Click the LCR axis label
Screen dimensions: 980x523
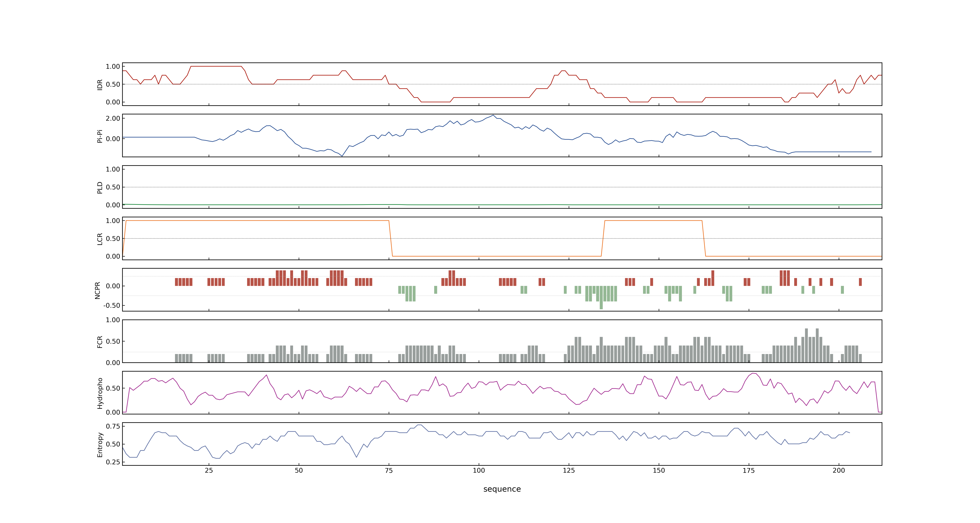coord(100,239)
